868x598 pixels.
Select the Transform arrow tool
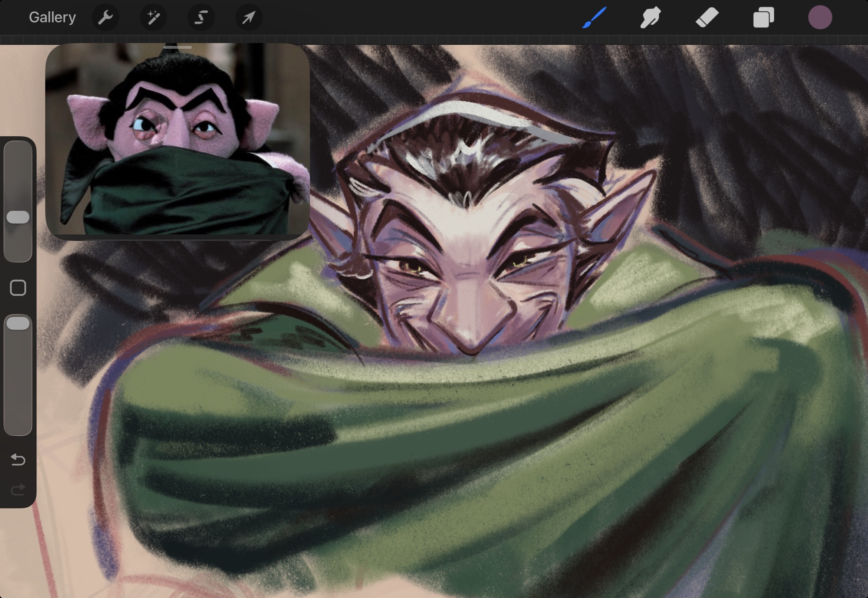point(249,18)
